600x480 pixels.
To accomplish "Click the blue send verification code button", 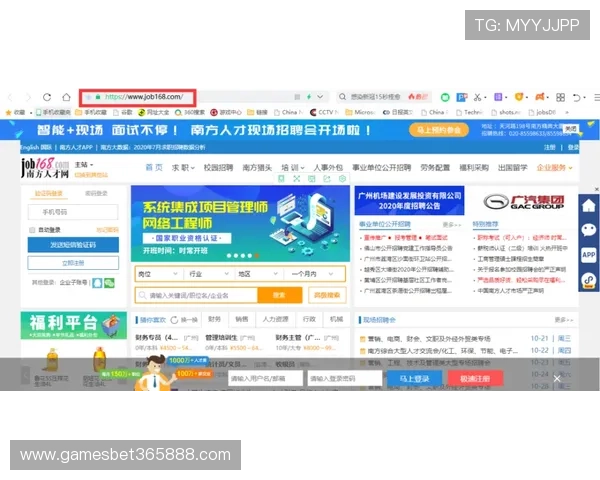I will click(x=73, y=245).
